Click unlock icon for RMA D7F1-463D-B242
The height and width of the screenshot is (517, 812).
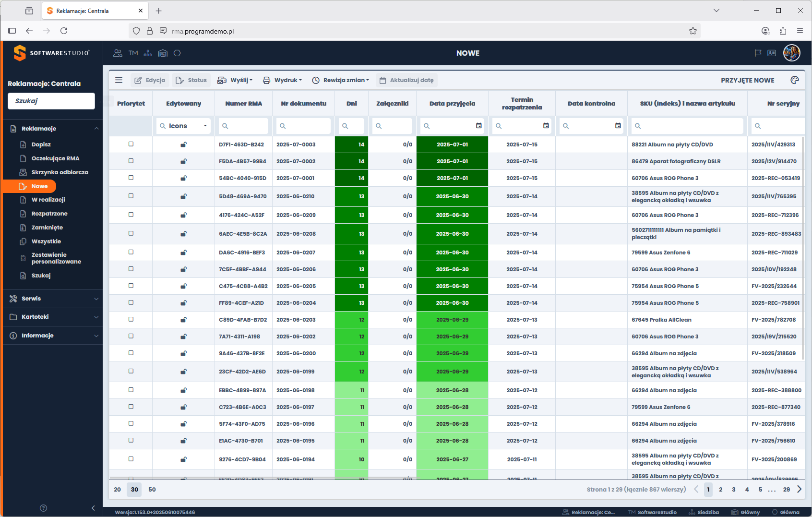pos(183,144)
